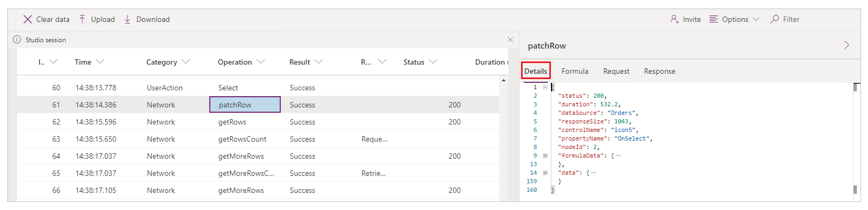Collapse the JSON root at line 1
This screenshot has width=868, height=210.
click(x=545, y=87)
